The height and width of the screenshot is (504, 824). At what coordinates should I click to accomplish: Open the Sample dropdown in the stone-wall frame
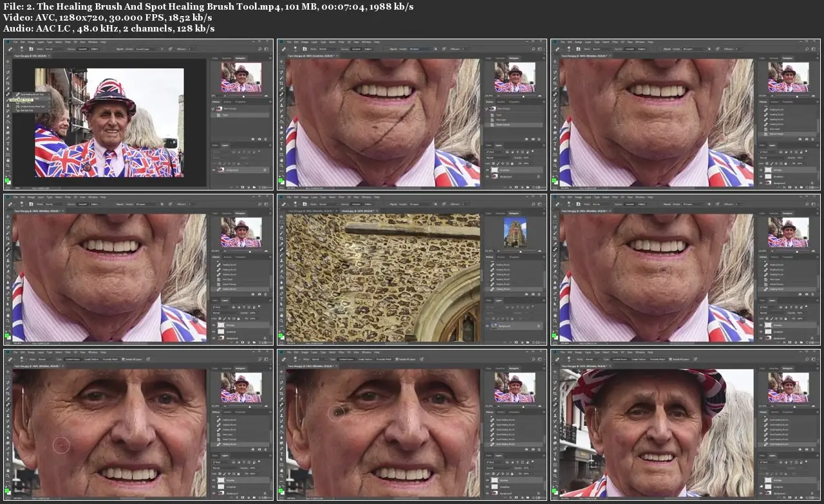click(418, 203)
